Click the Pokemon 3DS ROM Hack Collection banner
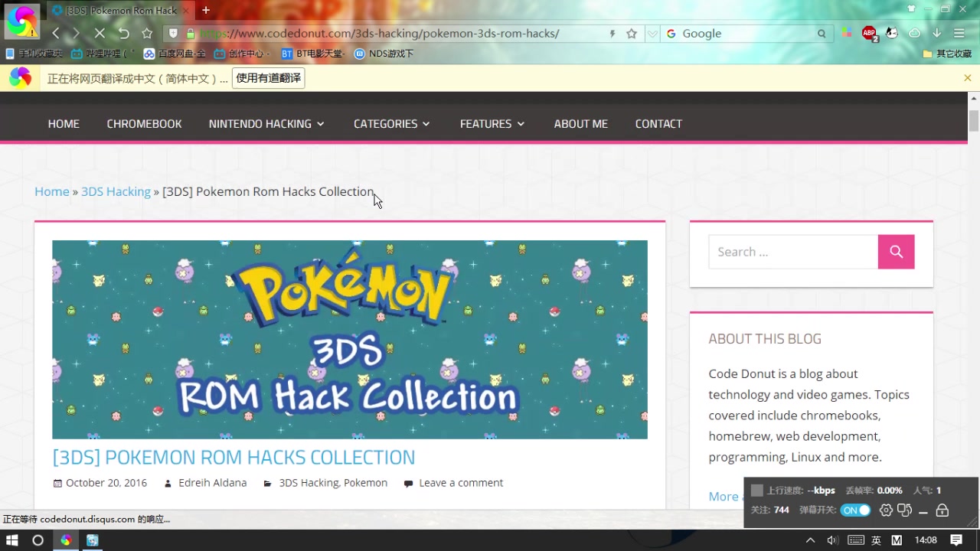The width and height of the screenshot is (980, 551). 350,339
